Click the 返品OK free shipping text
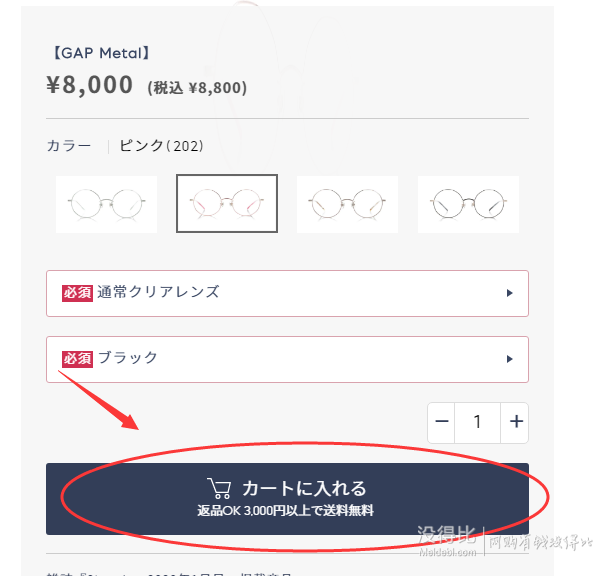The image size is (604, 576). (x=285, y=511)
